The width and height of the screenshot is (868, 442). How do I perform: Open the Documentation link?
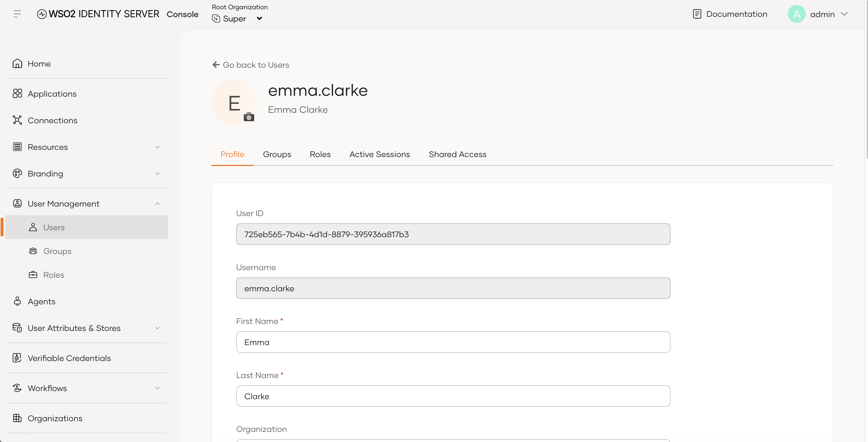(x=730, y=14)
